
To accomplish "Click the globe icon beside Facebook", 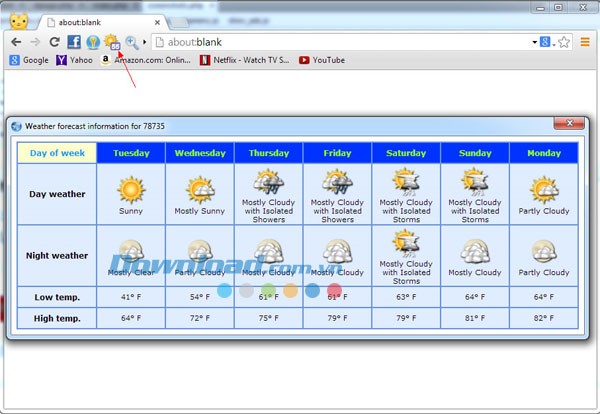I will point(92,42).
